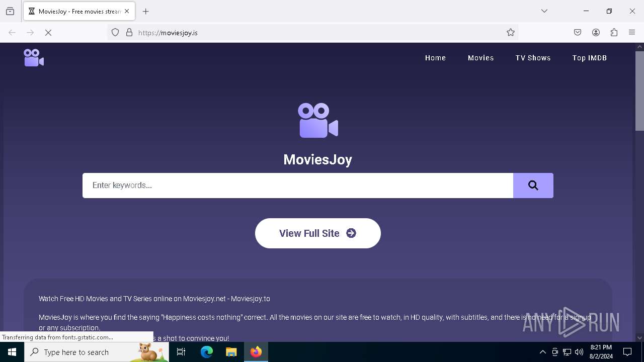
Task: Select the MoviesJoy browser tab
Action: (x=79, y=11)
